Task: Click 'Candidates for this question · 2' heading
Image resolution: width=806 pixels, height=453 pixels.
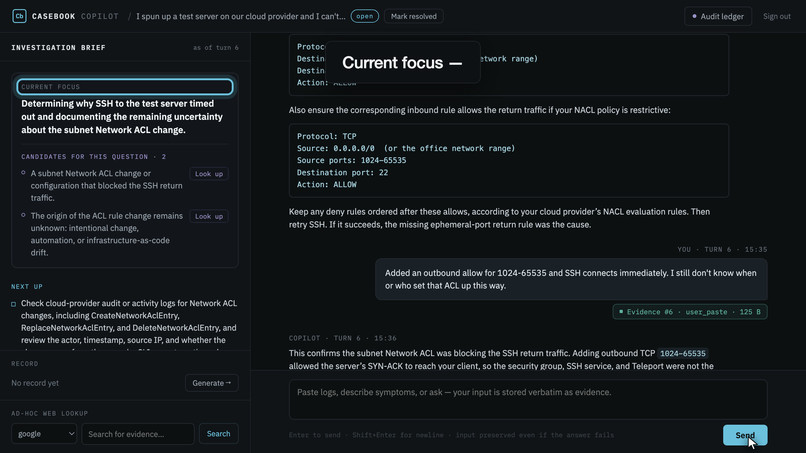Action: click(94, 157)
